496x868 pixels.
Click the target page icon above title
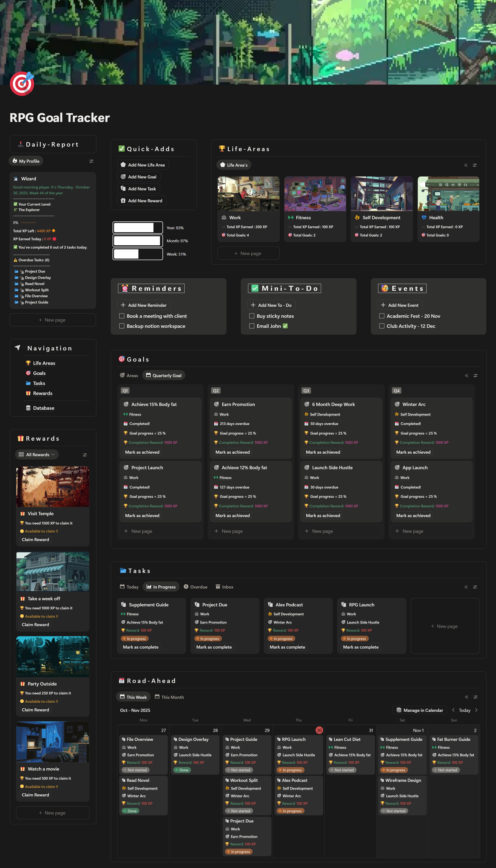point(22,83)
